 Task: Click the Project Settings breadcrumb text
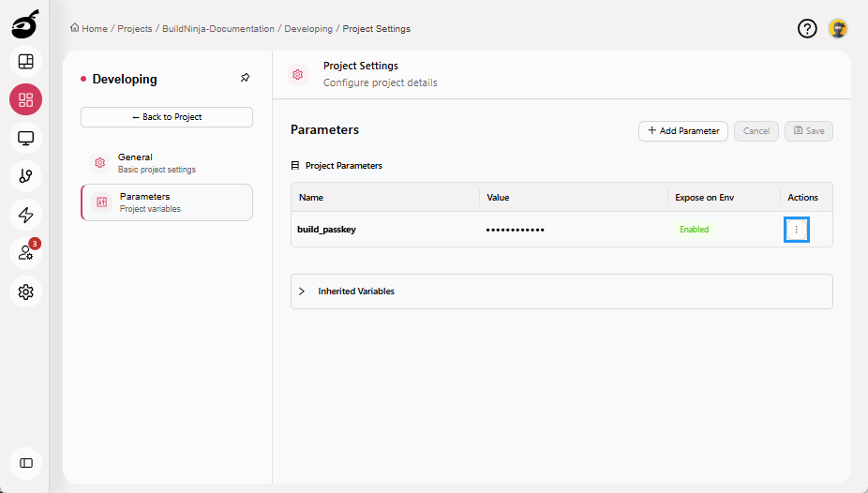(377, 29)
